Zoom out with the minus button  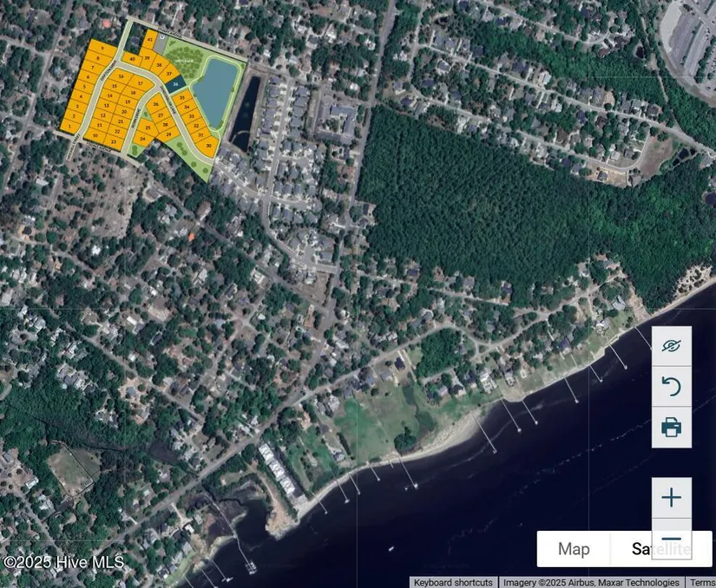pos(671,538)
